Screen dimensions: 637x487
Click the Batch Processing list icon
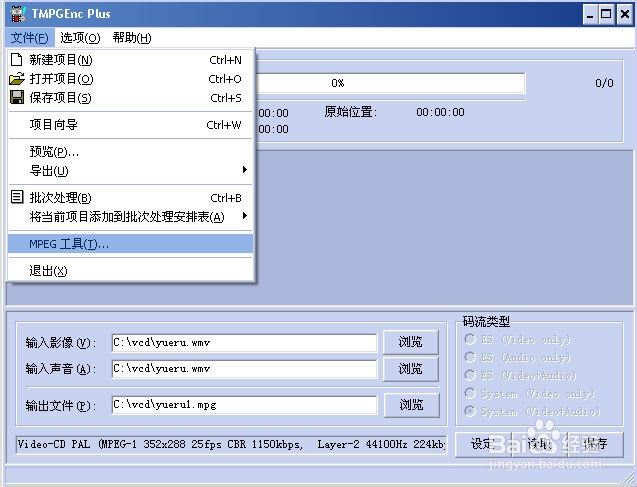click(17, 197)
